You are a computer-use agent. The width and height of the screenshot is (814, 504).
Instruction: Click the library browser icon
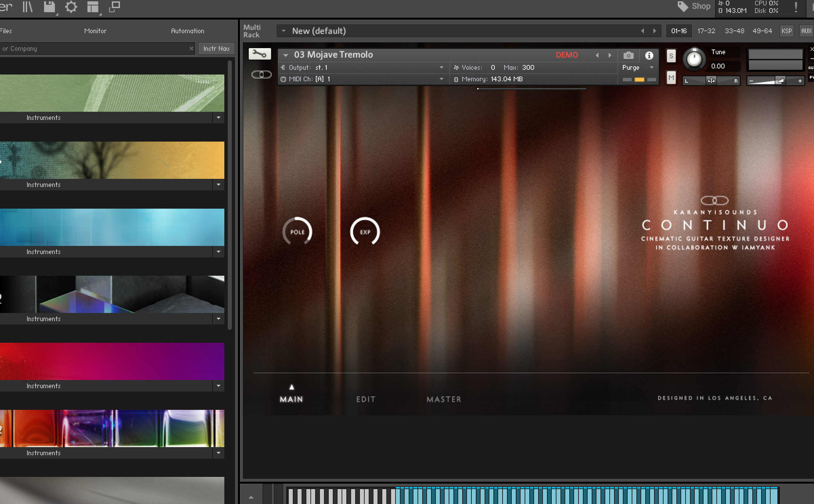point(27,7)
